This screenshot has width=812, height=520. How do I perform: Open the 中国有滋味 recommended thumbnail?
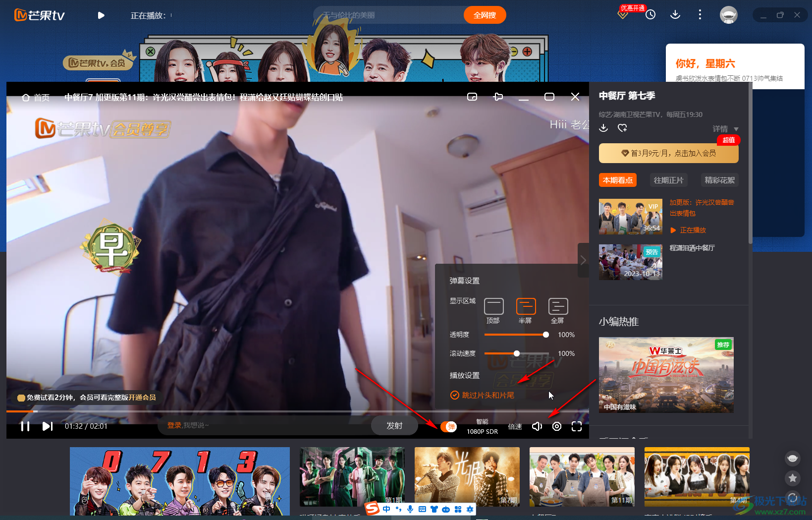pyautogui.click(x=666, y=375)
